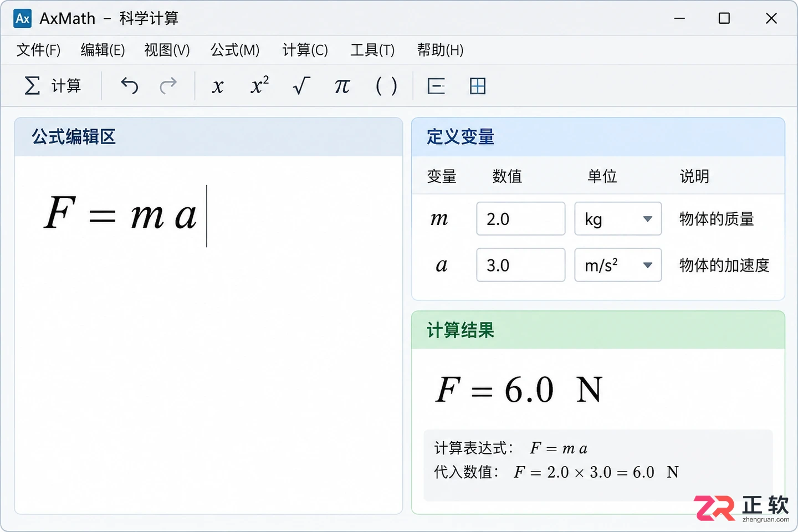Click the 说明 column header
Image resolution: width=798 pixels, height=532 pixels.
pos(694,176)
